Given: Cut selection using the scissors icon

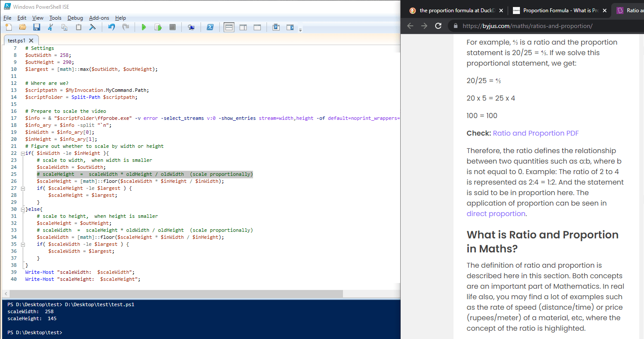Looking at the screenshot, I should pos(50,27).
